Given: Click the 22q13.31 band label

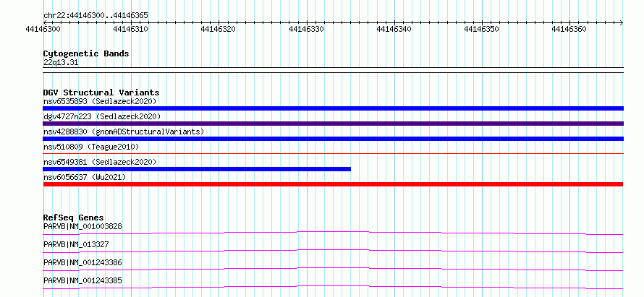Looking at the screenshot, I should [61, 62].
